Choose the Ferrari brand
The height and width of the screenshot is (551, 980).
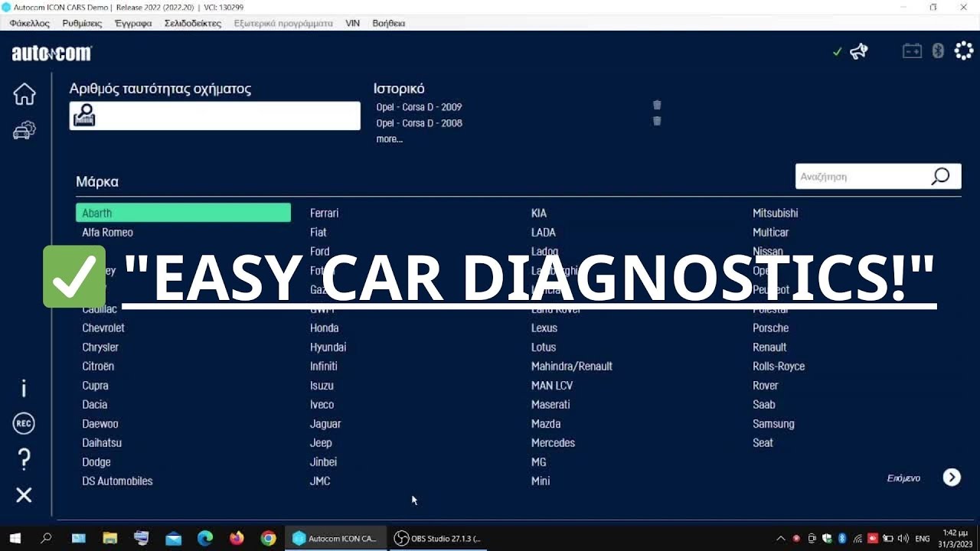(324, 213)
